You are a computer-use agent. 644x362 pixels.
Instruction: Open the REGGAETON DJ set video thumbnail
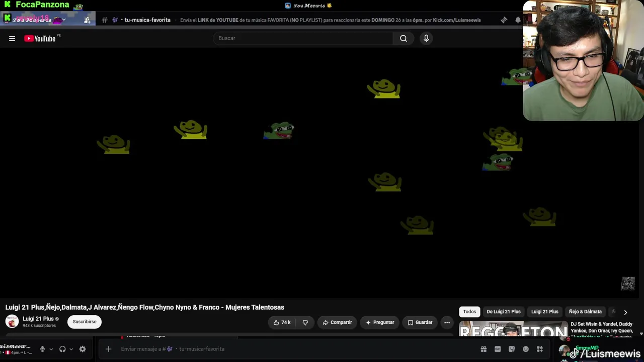click(x=513, y=329)
